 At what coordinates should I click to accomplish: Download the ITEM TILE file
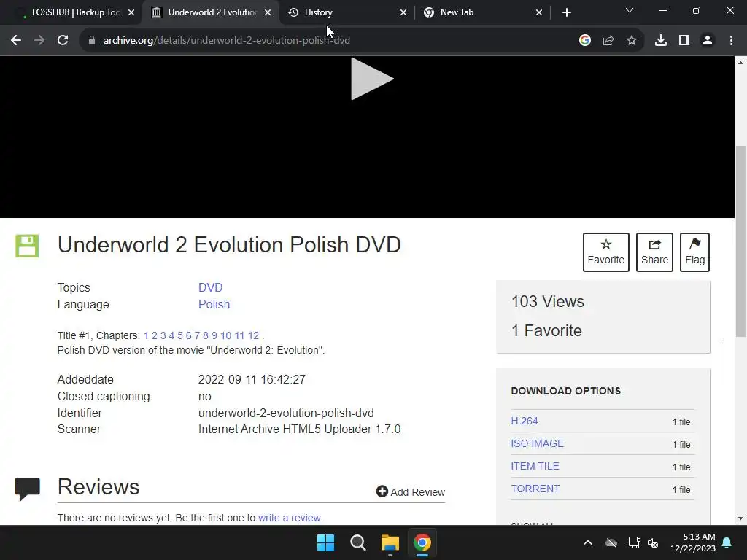[x=535, y=466]
